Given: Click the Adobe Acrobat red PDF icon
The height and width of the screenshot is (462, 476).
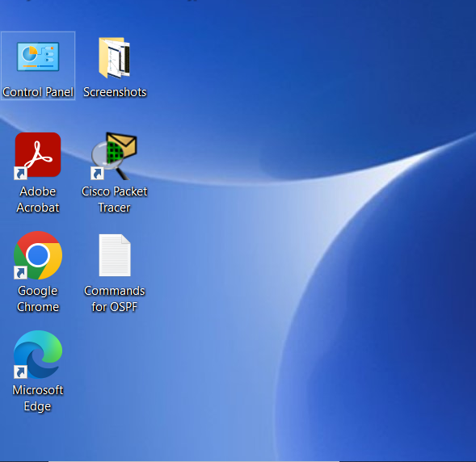Looking at the screenshot, I should pyautogui.click(x=38, y=155).
